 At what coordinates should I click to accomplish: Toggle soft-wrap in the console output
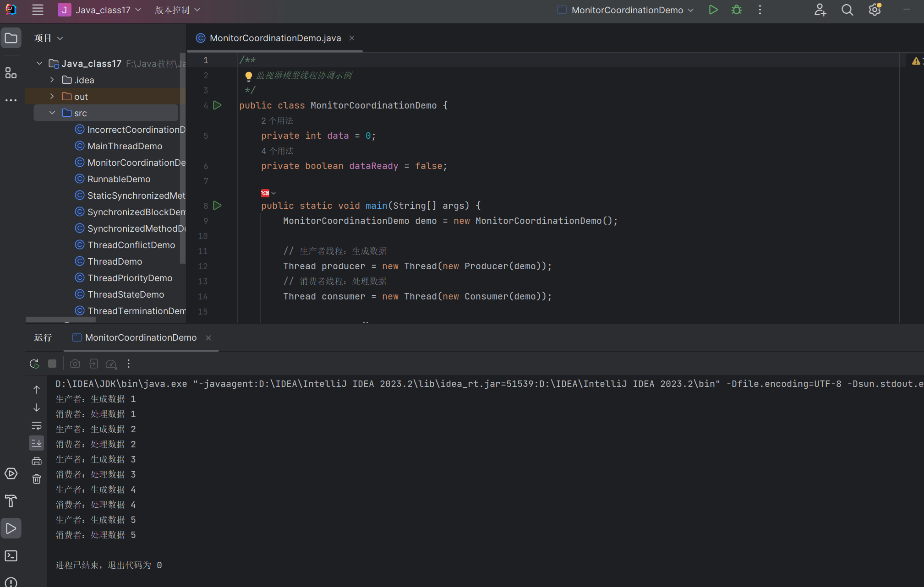click(37, 425)
